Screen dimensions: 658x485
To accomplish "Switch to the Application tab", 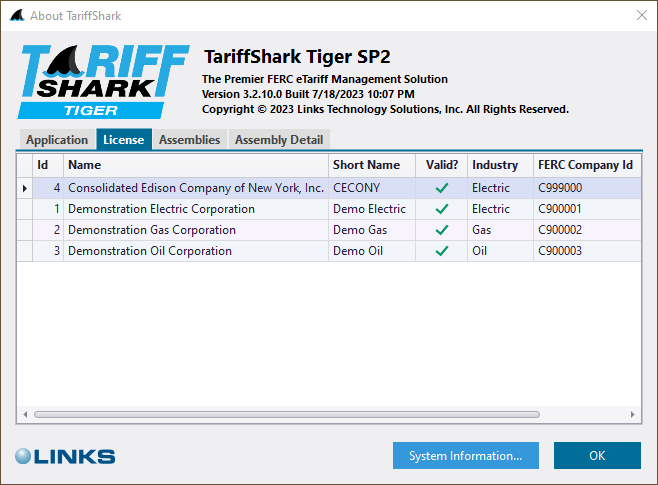I will (x=57, y=140).
